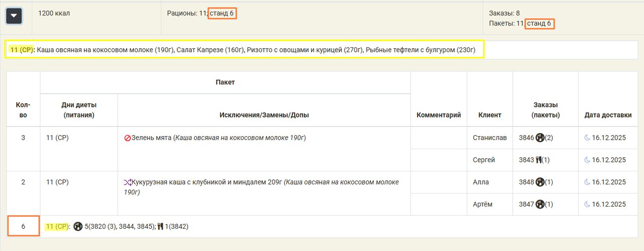Image resolution: width=644 pixels, height=251 pixels.
Task: Click the plate icon next to order 3848
Action: coord(540,182)
